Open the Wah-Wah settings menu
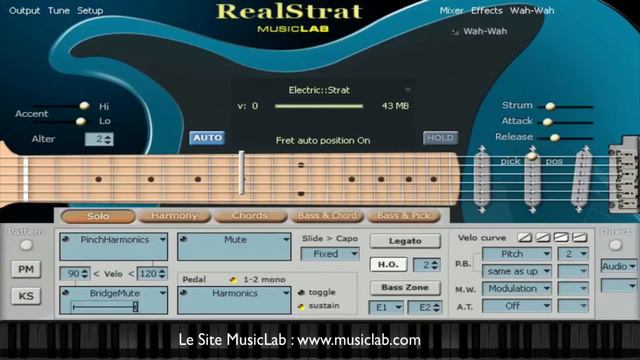This screenshot has height=360, width=640. [x=532, y=11]
